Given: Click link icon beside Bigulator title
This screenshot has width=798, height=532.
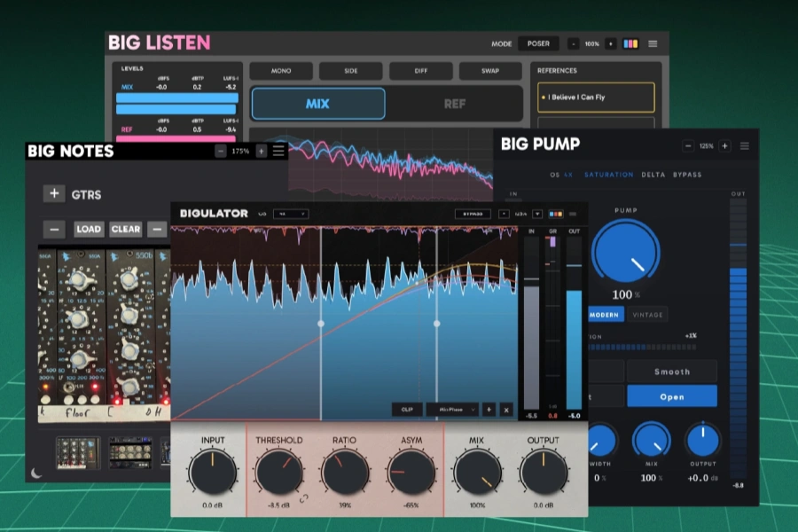Looking at the screenshot, I should click(x=262, y=214).
